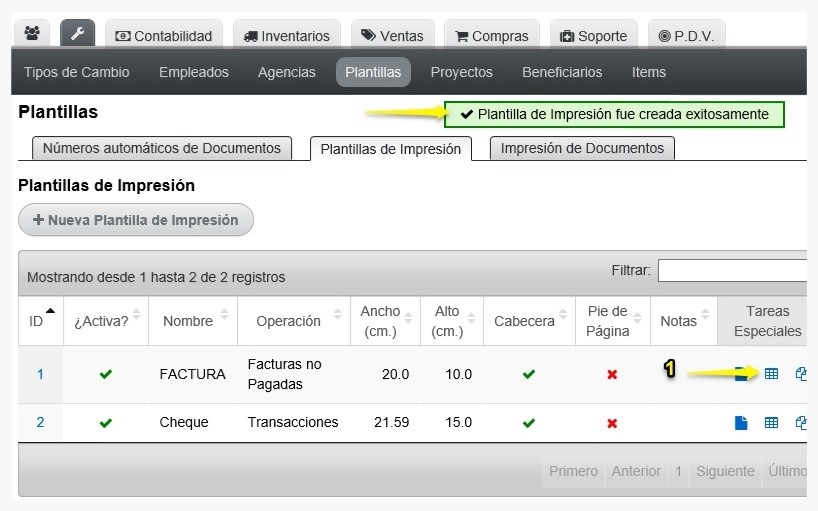This screenshot has height=511, width=818.
Task: Click the Cabecera checkmark in Cheque row
Action: point(529,422)
